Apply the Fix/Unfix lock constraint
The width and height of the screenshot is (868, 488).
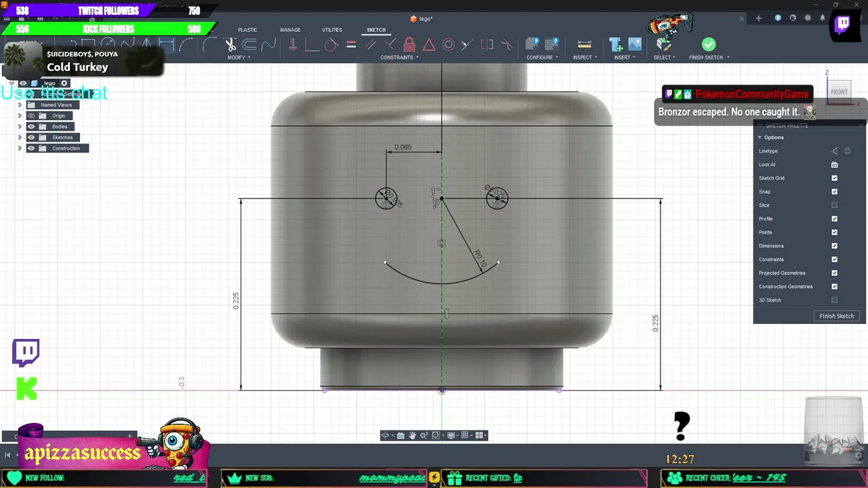coord(409,45)
